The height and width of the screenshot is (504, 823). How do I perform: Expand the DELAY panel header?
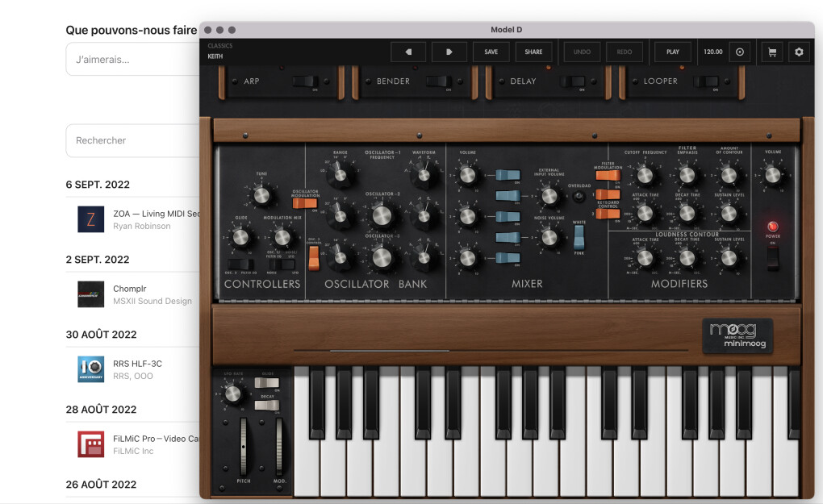tap(524, 81)
